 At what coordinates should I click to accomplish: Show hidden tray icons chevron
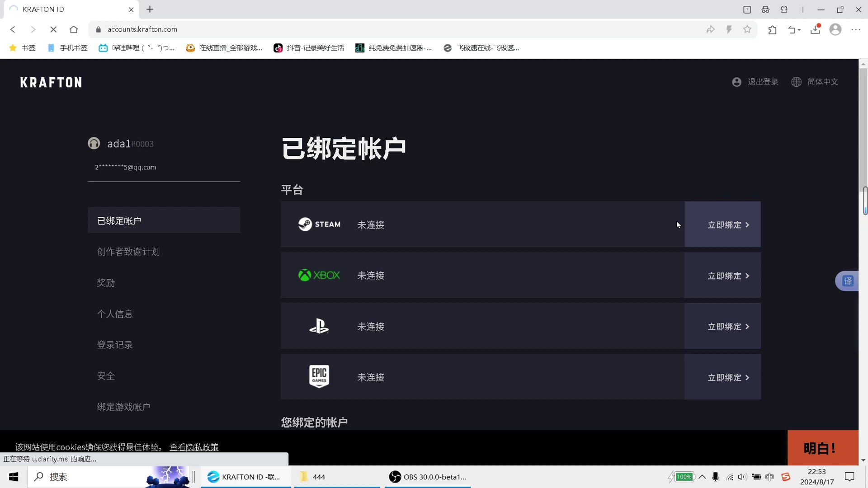[702, 477]
